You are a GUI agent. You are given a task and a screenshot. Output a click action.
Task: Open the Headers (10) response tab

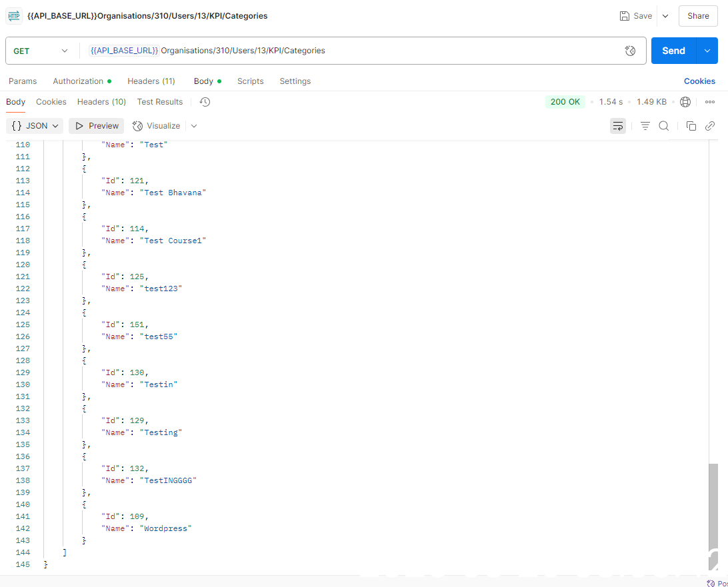[x=101, y=102]
